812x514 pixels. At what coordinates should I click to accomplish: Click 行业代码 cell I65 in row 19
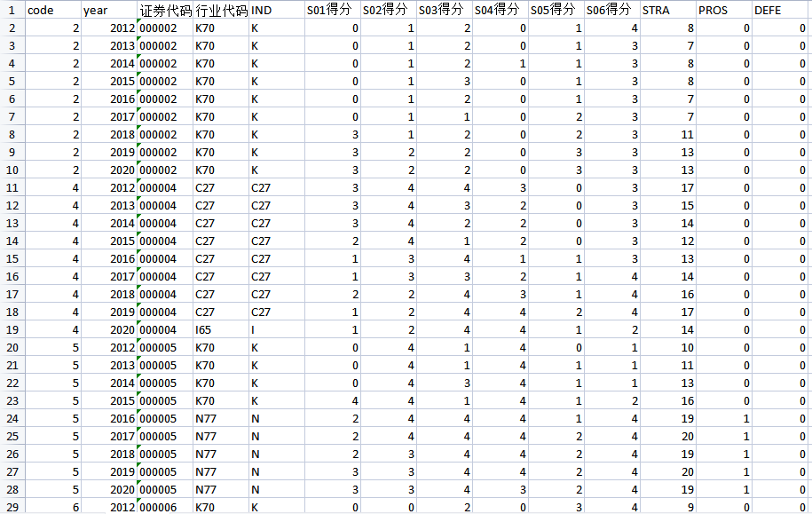221,329
